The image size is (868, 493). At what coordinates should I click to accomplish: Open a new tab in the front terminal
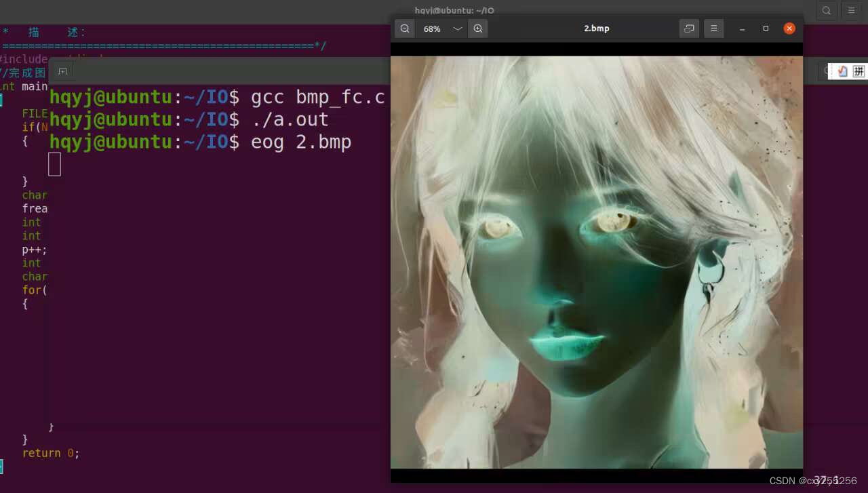(62, 71)
